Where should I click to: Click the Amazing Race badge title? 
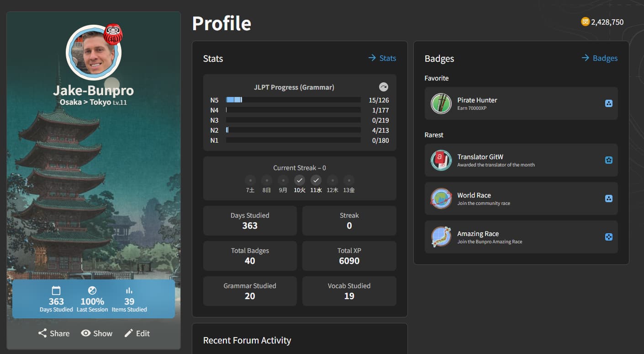tap(478, 233)
